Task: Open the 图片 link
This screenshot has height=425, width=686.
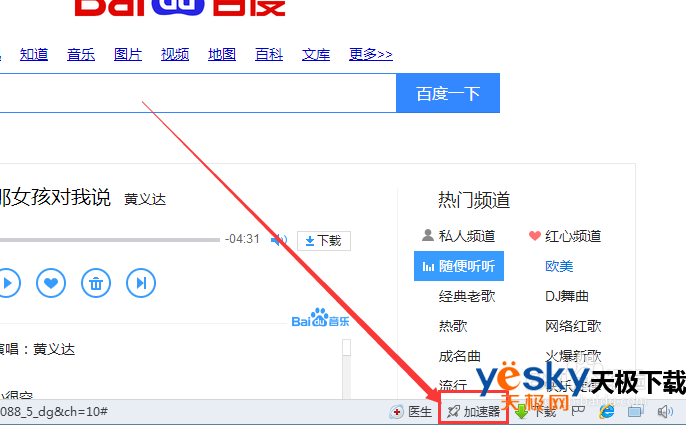Action: (x=128, y=54)
